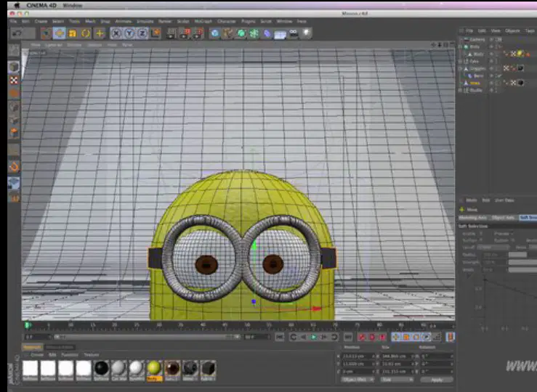Add a Cube primitive from toolbar
This screenshot has height=392, width=537.
pos(215,33)
